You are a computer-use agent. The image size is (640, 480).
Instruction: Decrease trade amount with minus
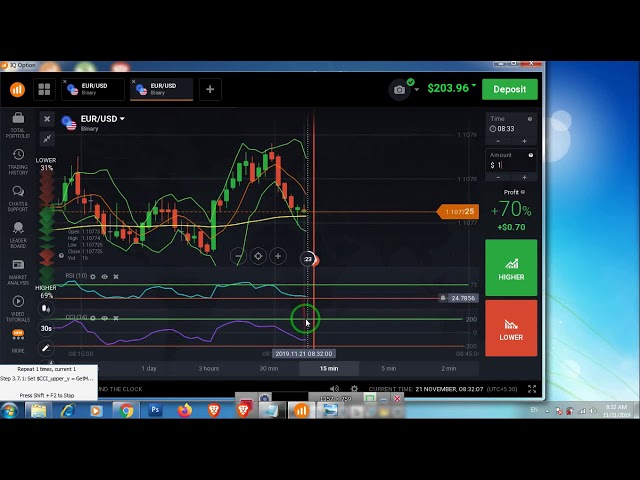click(x=498, y=178)
